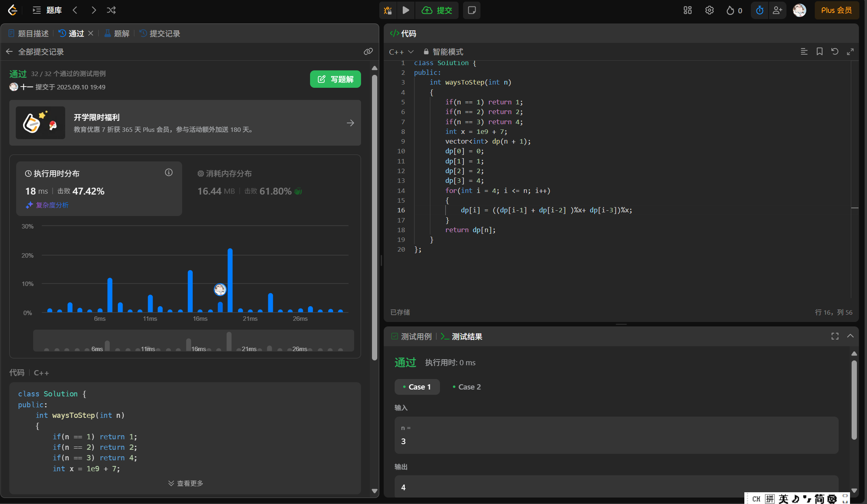Click the runtime chart range slider

coord(193,341)
